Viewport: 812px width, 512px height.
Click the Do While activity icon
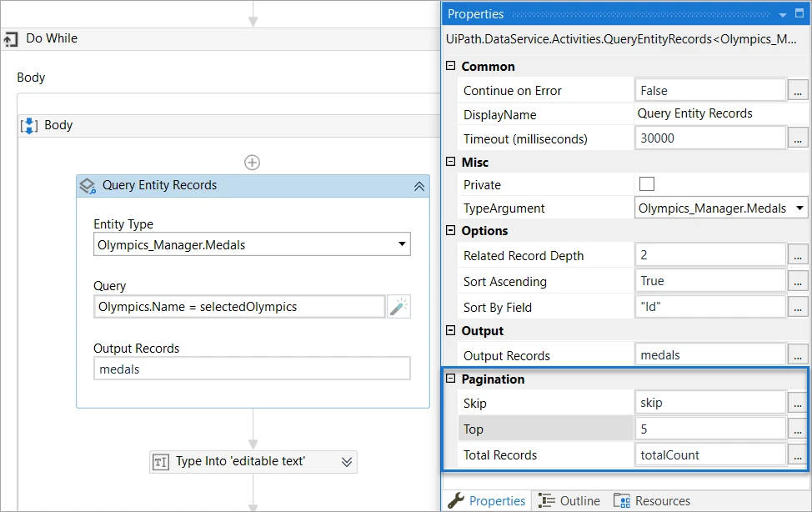tap(10, 39)
